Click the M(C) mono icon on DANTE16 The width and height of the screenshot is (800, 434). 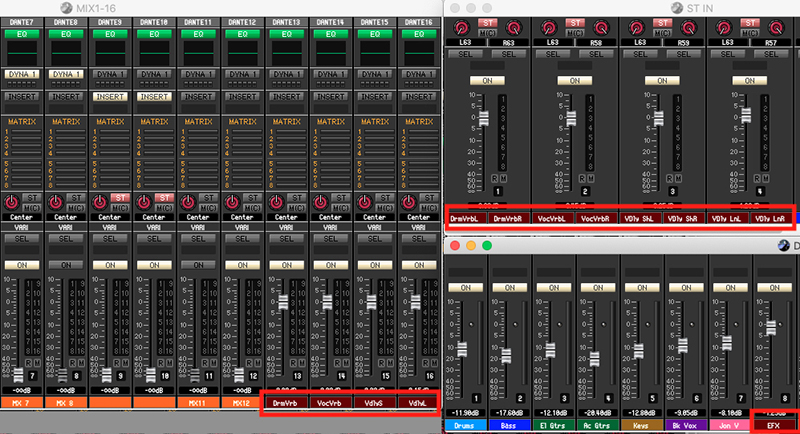pyautogui.click(x=427, y=206)
